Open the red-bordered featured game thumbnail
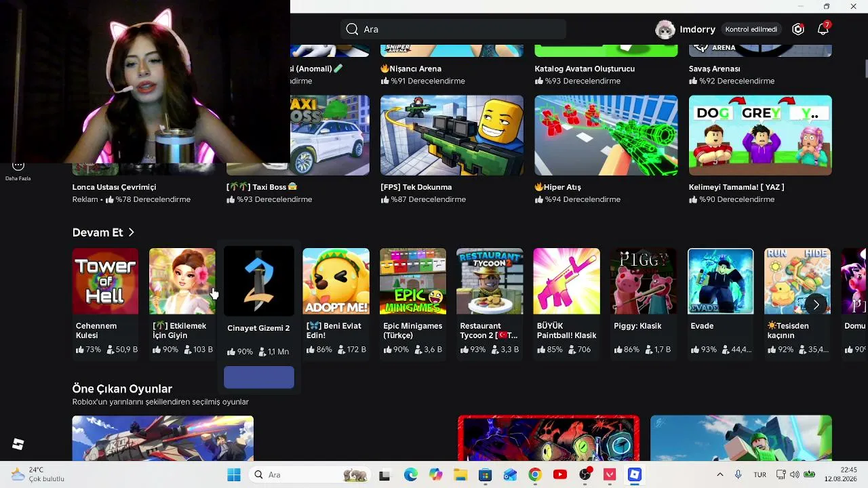This screenshot has height=488, width=868. click(x=549, y=439)
